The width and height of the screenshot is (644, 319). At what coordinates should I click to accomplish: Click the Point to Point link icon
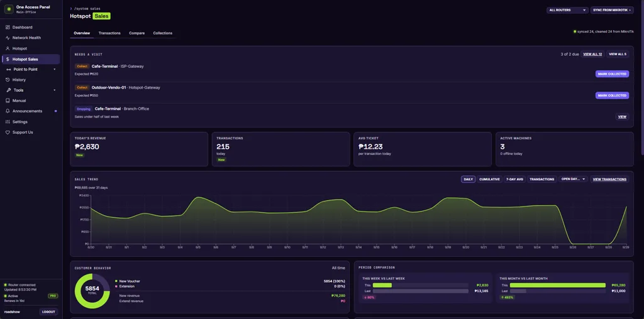(x=9, y=69)
